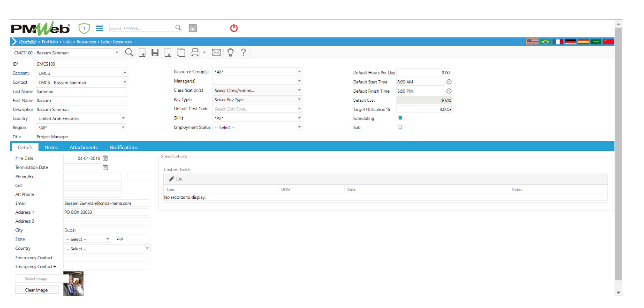
Task: Open the hamburger main menu
Action: 99,28
